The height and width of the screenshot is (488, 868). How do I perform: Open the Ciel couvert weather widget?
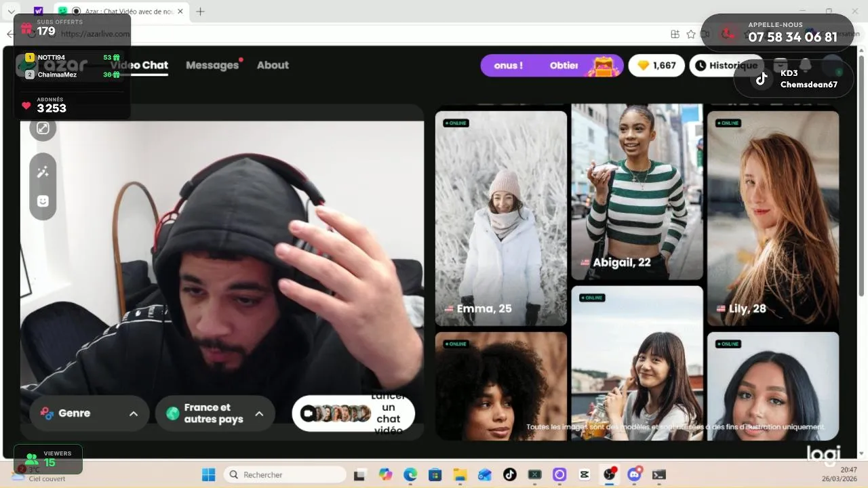[x=39, y=474]
